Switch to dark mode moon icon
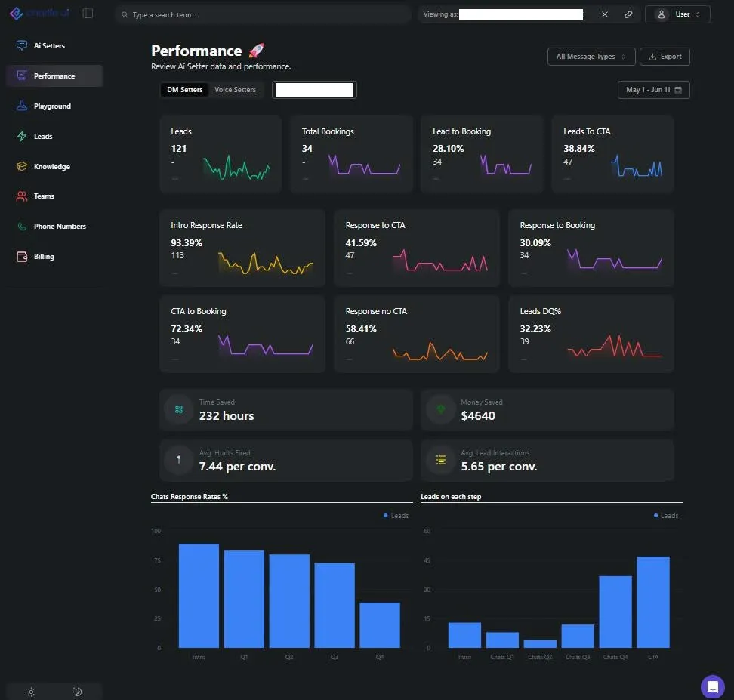 point(77,692)
